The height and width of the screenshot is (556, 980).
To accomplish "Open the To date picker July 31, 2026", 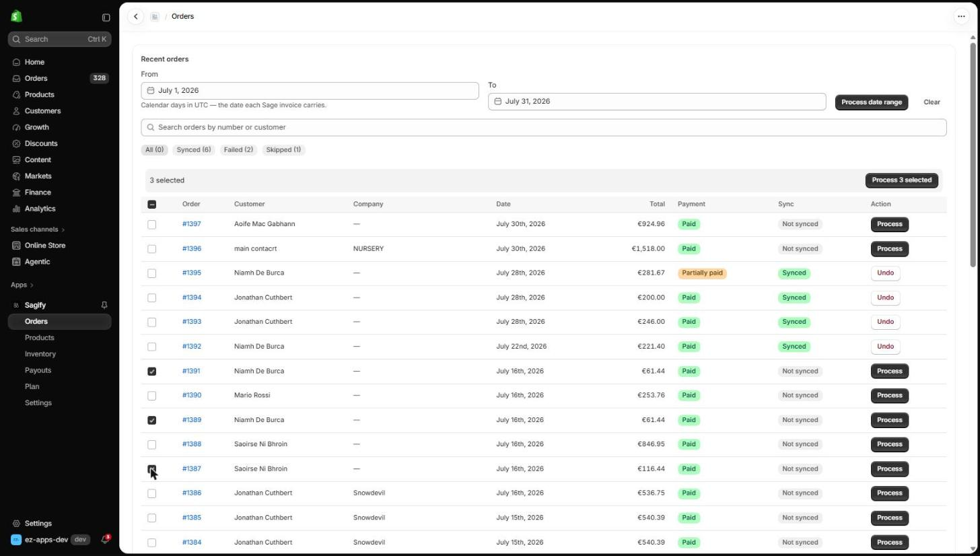I will 657,102.
